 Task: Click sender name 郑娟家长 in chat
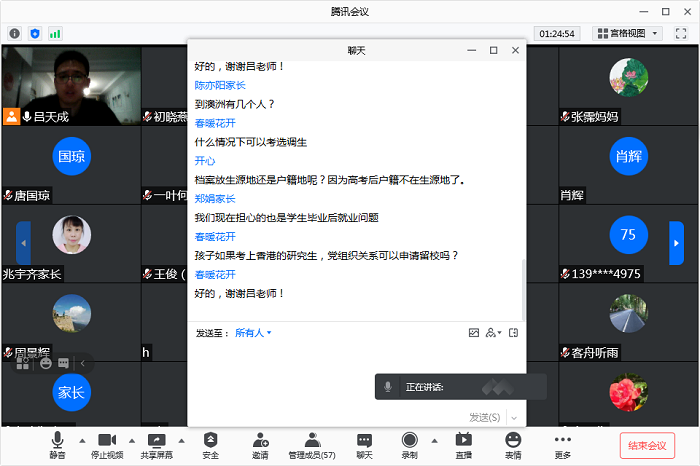click(214, 199)
